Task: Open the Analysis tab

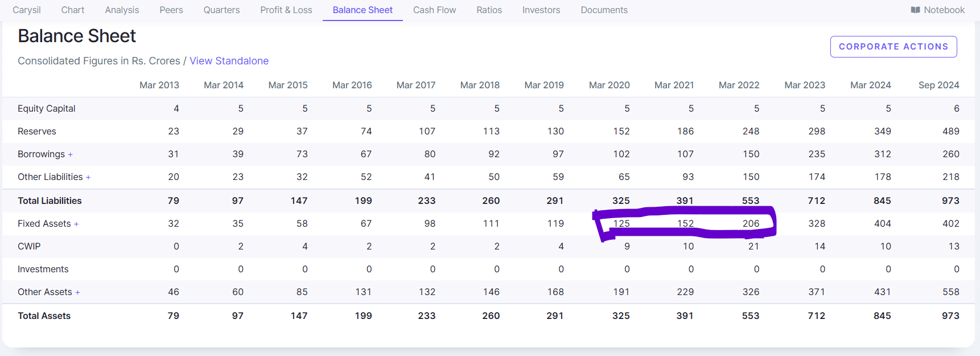Action: [x=122, y=10]
